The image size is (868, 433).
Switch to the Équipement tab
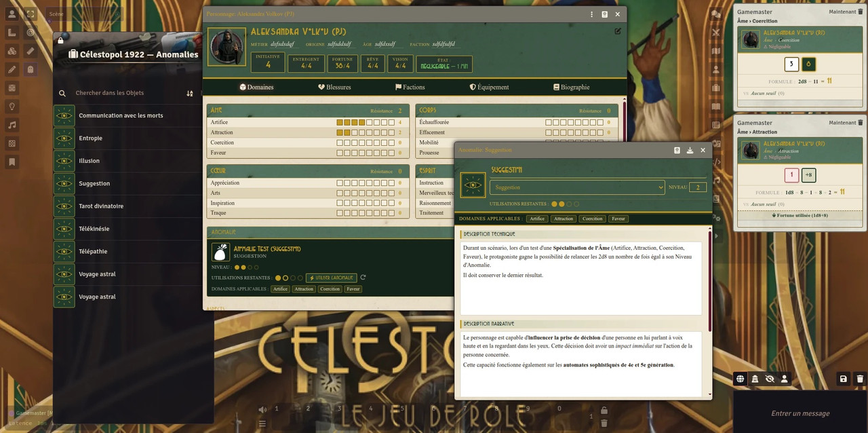[490, 87]
